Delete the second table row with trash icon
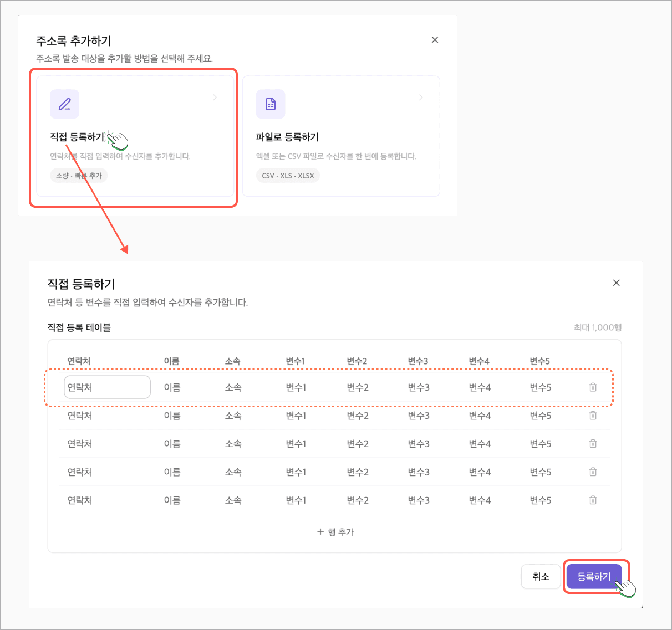The width and height of the screenshot is (672, 630). [593, 416]
